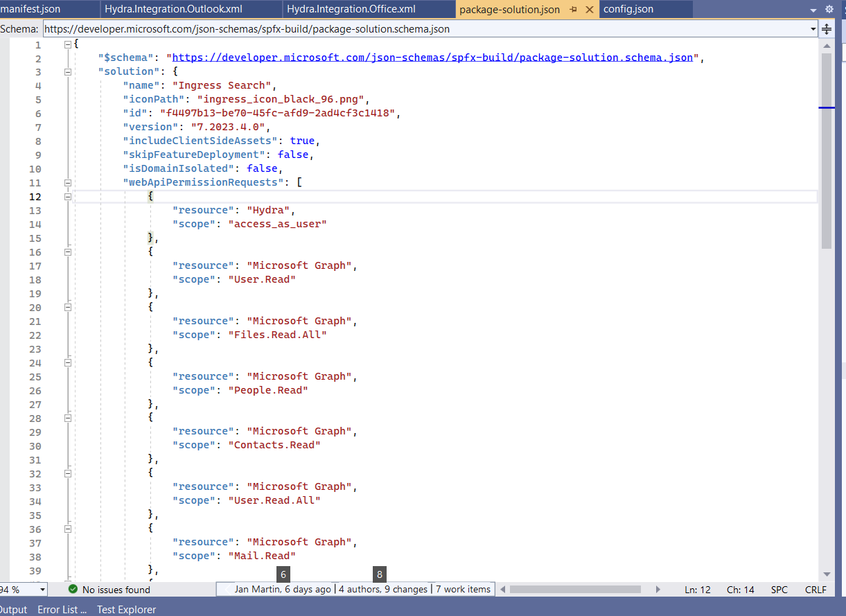
Task: Collapse the webApiPermissionRequests array fold marker
Action: pyautogui.click(x=67, y=182)
